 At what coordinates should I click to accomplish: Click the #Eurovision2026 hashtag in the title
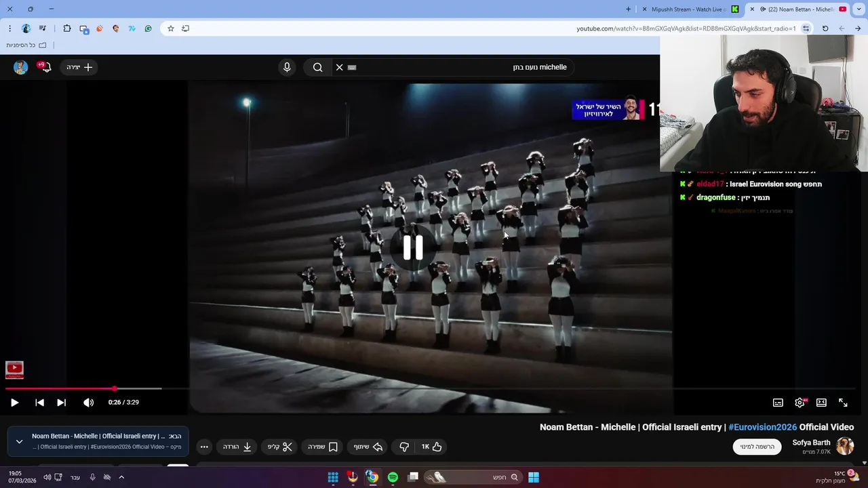tap(762, 427)
